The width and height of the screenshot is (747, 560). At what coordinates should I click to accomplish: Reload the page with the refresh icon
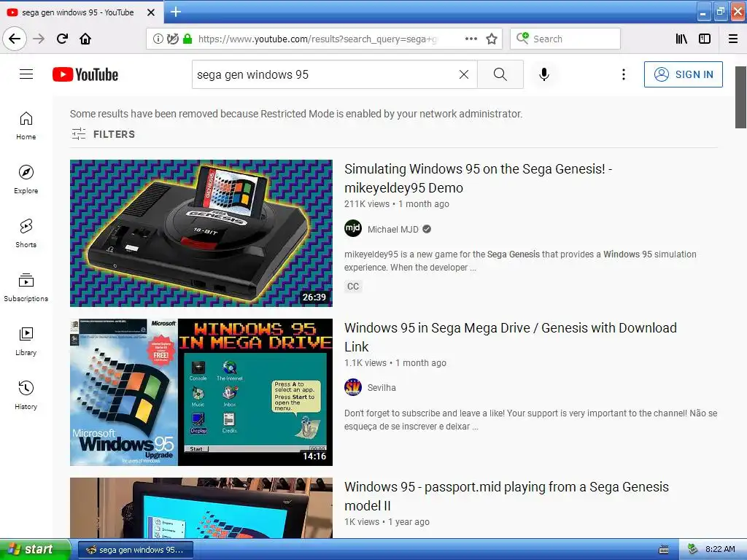click(63, 39)
